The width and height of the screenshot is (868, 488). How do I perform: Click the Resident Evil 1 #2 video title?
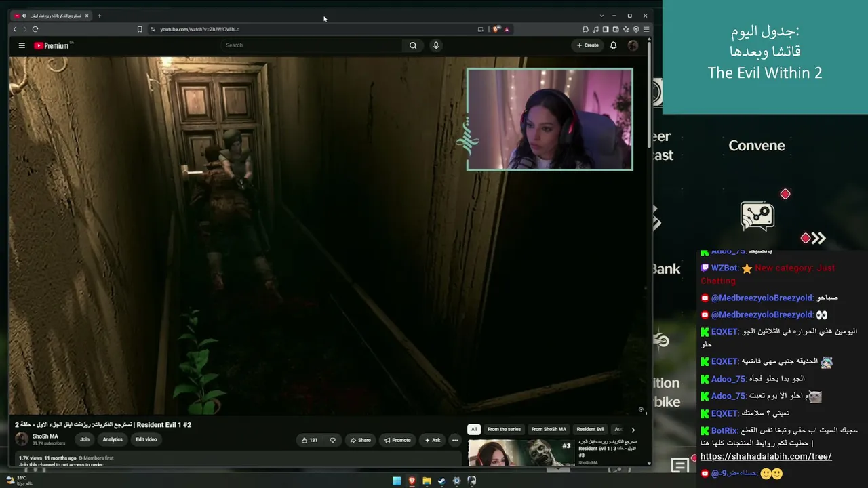pos(103,425)
